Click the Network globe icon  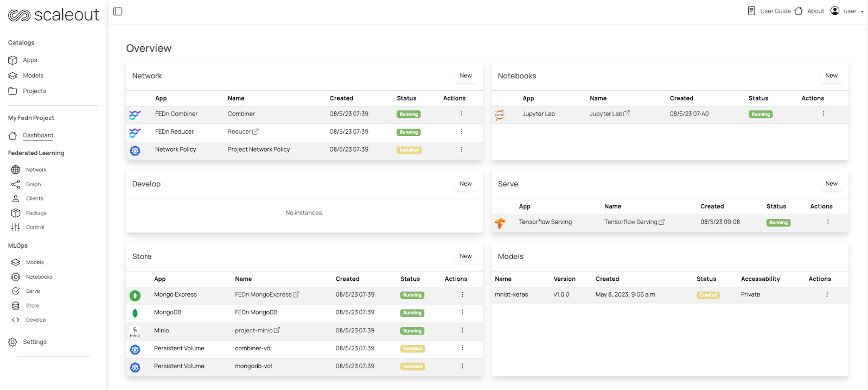coord(16,170)
